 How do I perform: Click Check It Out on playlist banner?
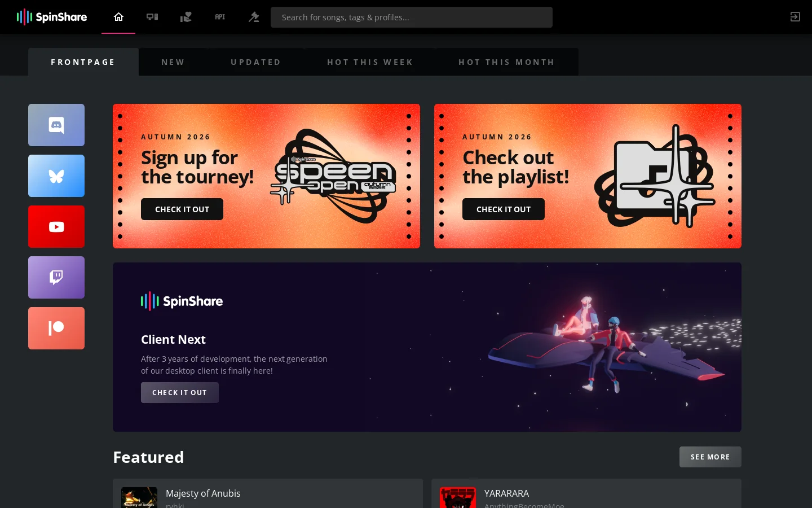504,209
